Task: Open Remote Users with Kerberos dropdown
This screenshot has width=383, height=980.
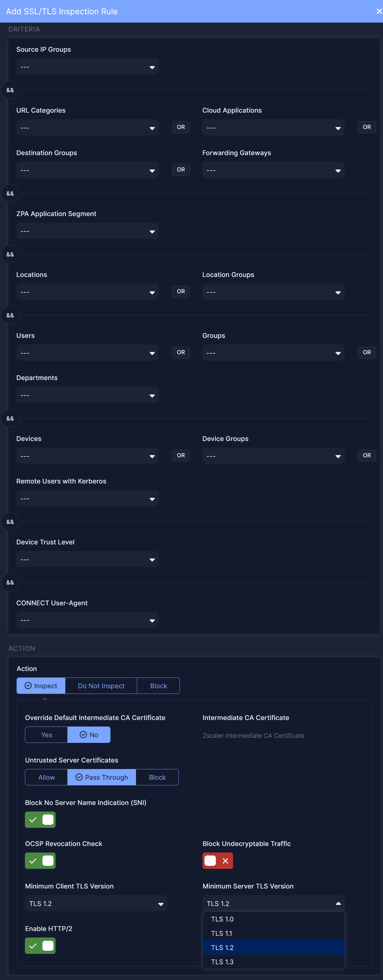Action: [x=87, y=498]
